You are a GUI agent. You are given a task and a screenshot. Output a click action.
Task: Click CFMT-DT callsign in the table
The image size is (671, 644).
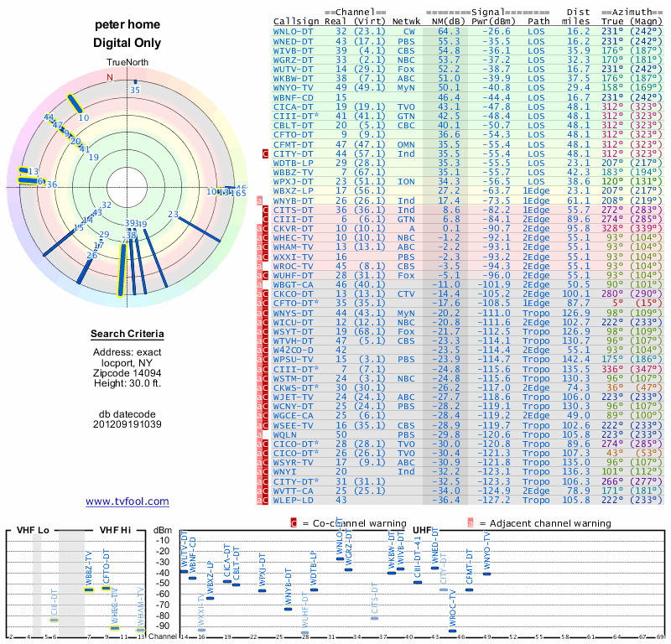(x=293, y=144)
